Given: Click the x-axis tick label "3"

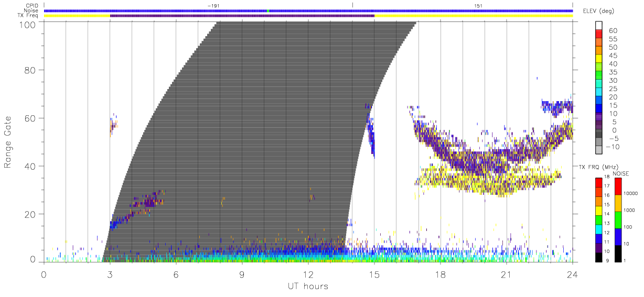Looking at the screenshot, I should [110, 275].
